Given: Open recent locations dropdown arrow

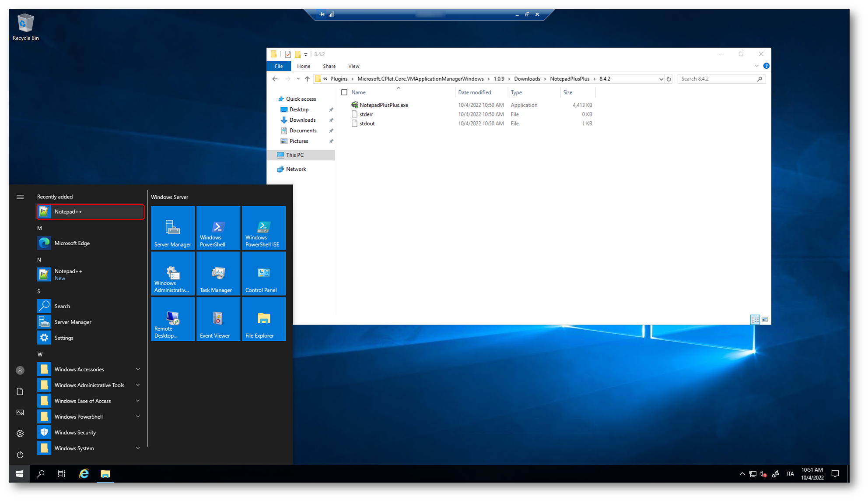Looking at the screenshot, I should coord(298,79).
